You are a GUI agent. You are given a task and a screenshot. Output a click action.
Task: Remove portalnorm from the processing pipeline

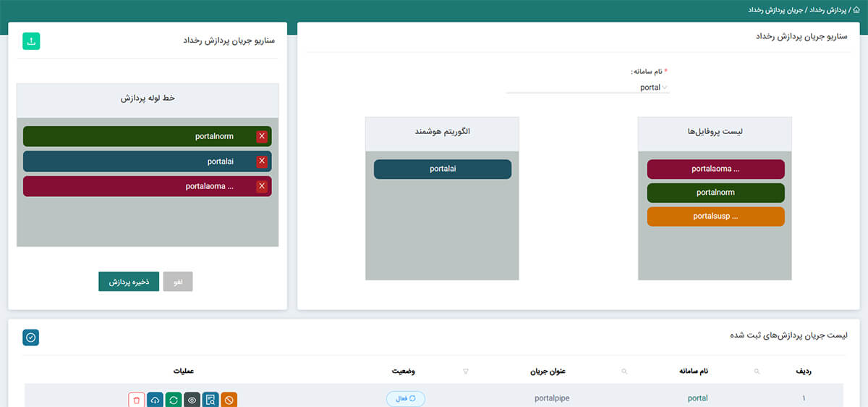(262, 136)
